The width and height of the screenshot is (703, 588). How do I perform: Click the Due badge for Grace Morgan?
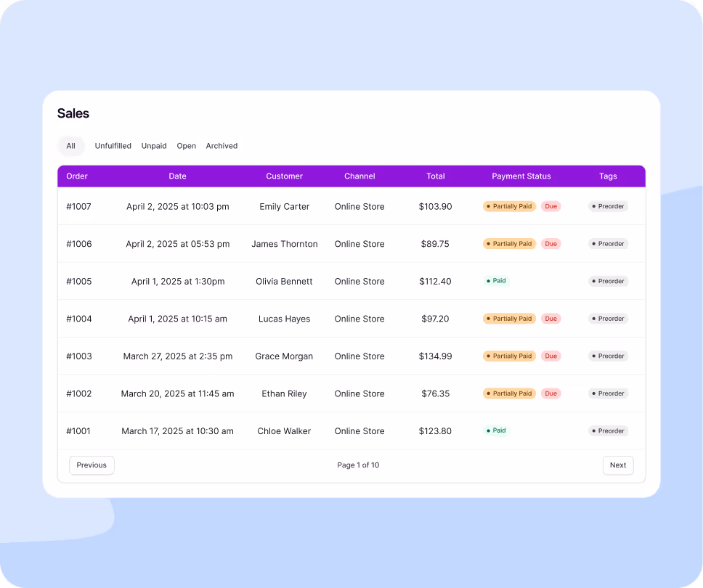(551, 356)
